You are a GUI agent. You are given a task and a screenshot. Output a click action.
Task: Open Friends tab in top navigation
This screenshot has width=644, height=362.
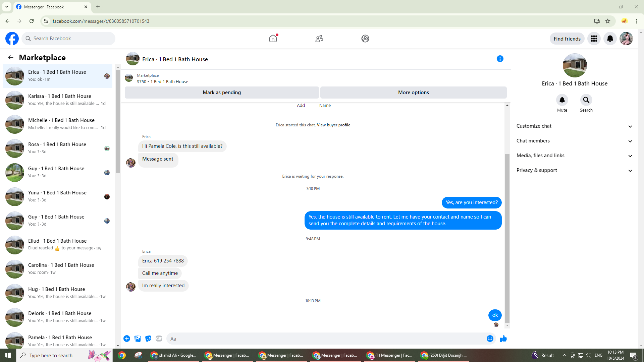pos(319,39)
